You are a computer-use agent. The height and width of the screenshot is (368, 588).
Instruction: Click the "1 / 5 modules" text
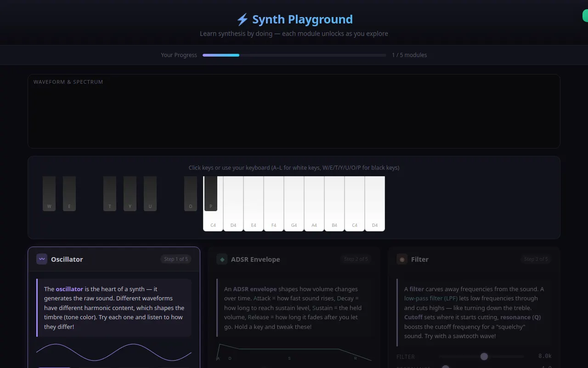[x=409, y=55]
